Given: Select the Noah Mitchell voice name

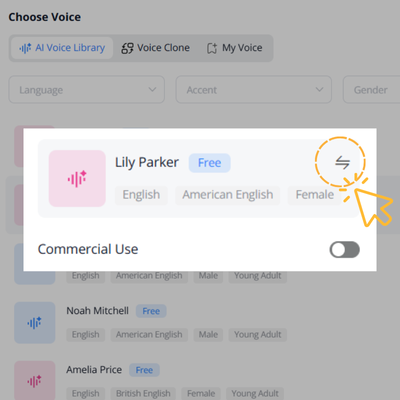Looking at the screenshot, I should coord(97,311).
